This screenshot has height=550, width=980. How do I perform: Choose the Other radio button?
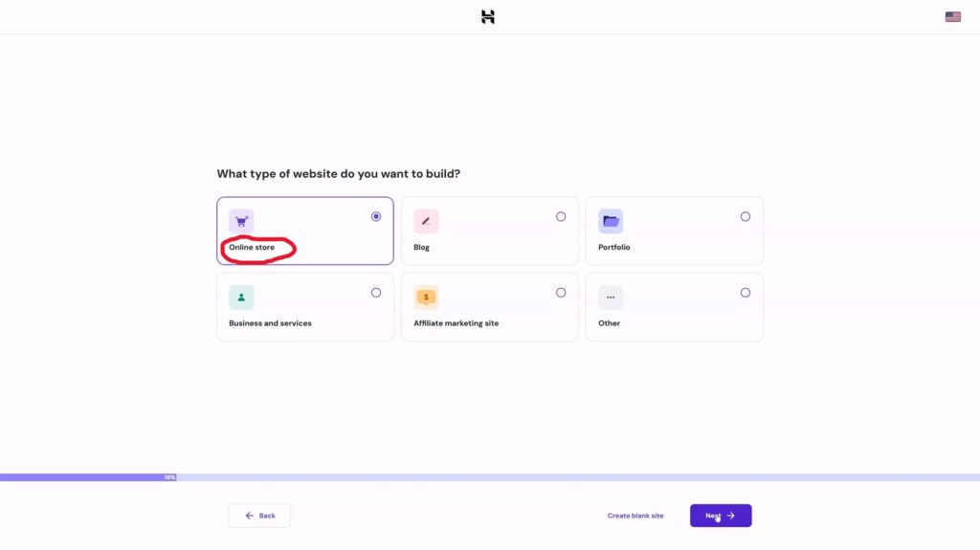coord(746,293)
